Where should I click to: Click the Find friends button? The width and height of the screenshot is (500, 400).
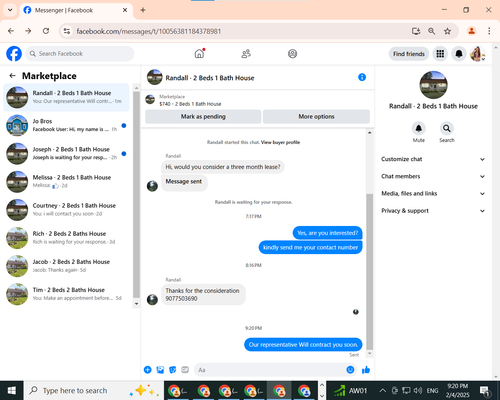(409, 54)
